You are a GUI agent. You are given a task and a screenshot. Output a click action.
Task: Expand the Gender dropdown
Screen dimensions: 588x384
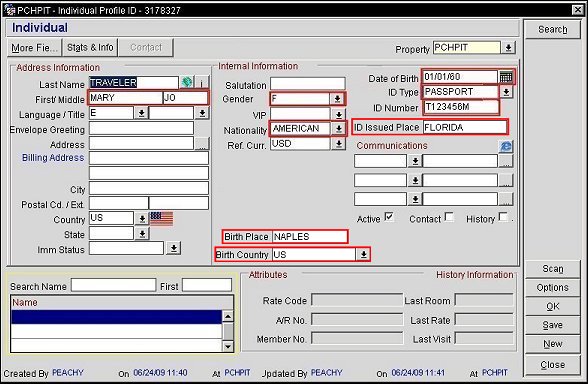337,99
